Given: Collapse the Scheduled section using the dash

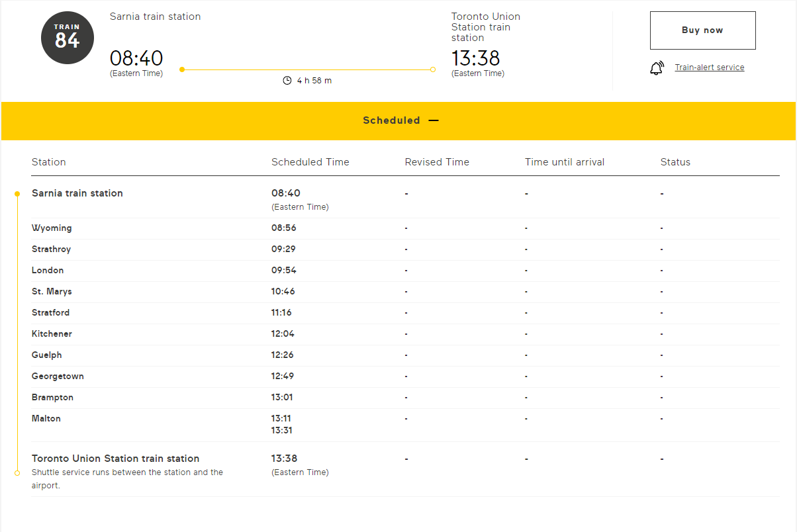Looking at the screenshot, I should tap(434, 120).
